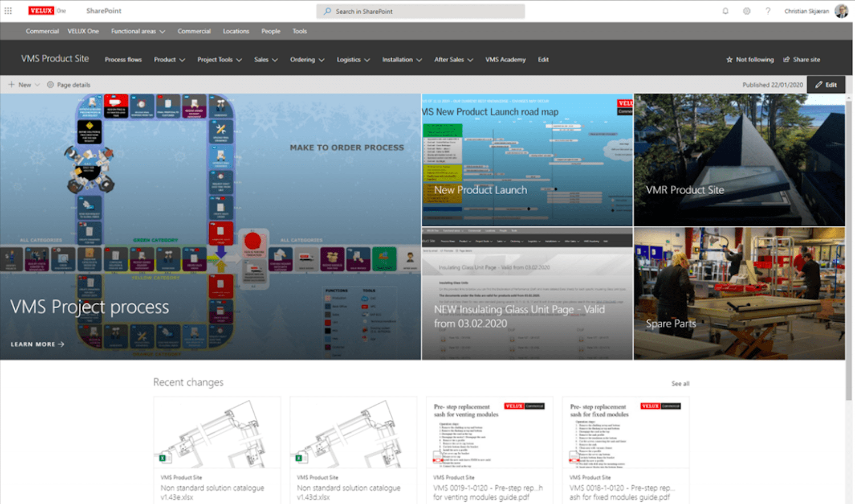Click the Learn More arrow link
This screenshot has height=504, width=855.
(x=37, y=344)
